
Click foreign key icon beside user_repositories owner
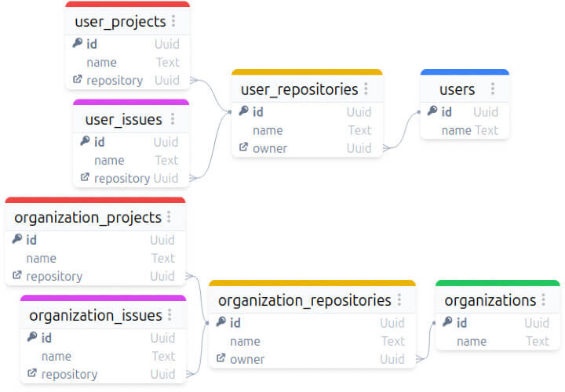[243, 148]
